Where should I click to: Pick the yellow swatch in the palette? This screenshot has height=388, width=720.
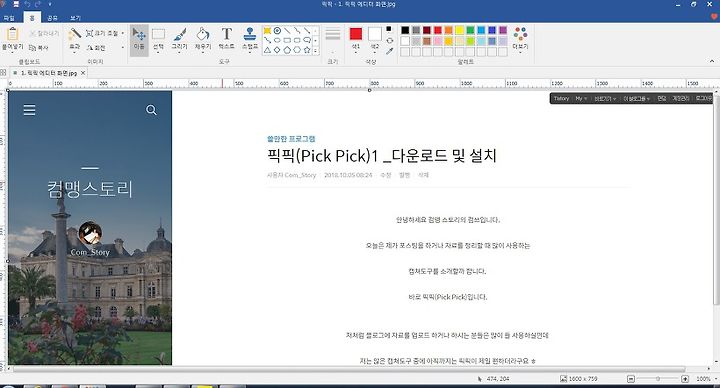pos(459,30)
